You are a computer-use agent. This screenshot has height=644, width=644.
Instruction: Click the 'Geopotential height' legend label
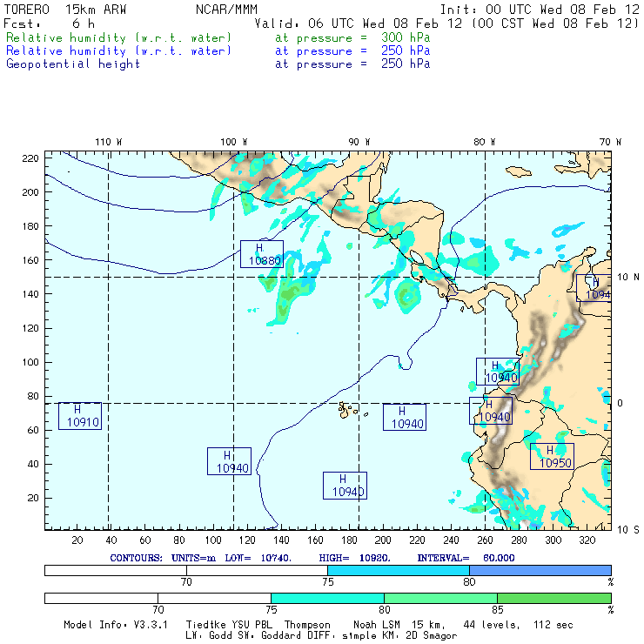pos(73,64)
